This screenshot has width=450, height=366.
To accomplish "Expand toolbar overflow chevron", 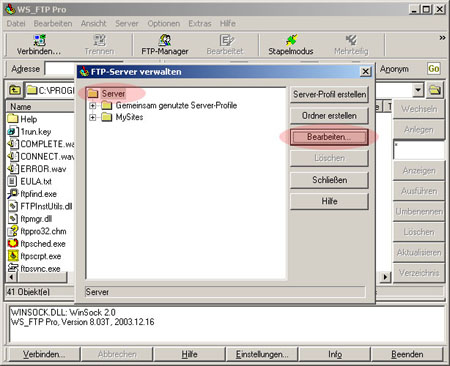I will [442, 38].
